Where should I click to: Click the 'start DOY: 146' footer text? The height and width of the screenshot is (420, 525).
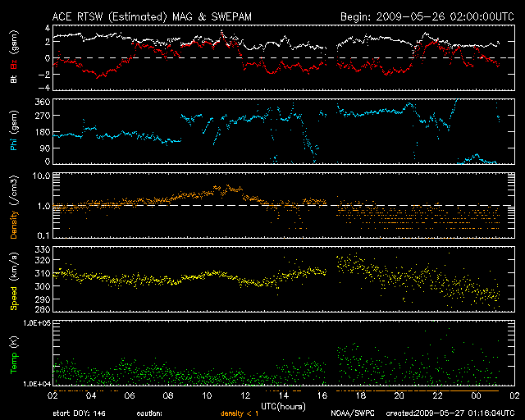(79, 413)
